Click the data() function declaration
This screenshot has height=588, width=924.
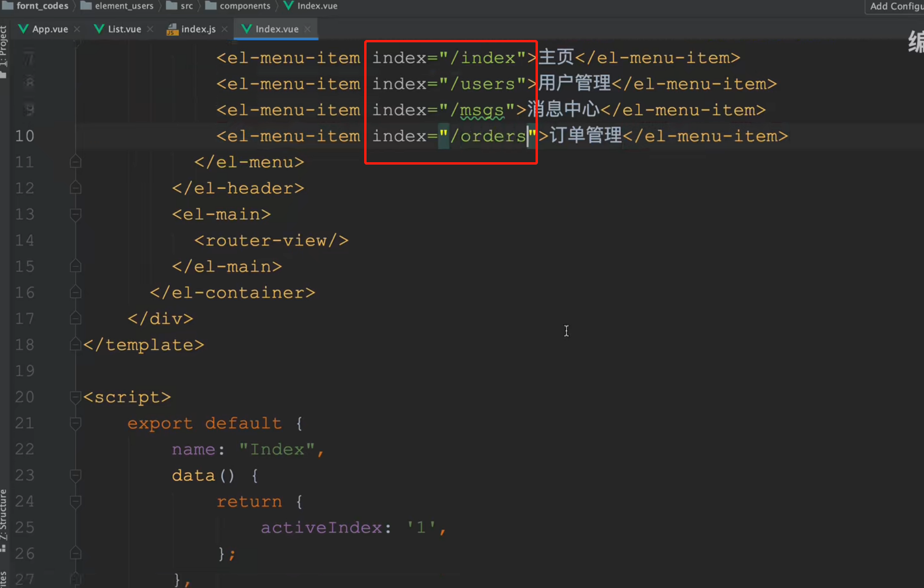click(x=203, y=475)
